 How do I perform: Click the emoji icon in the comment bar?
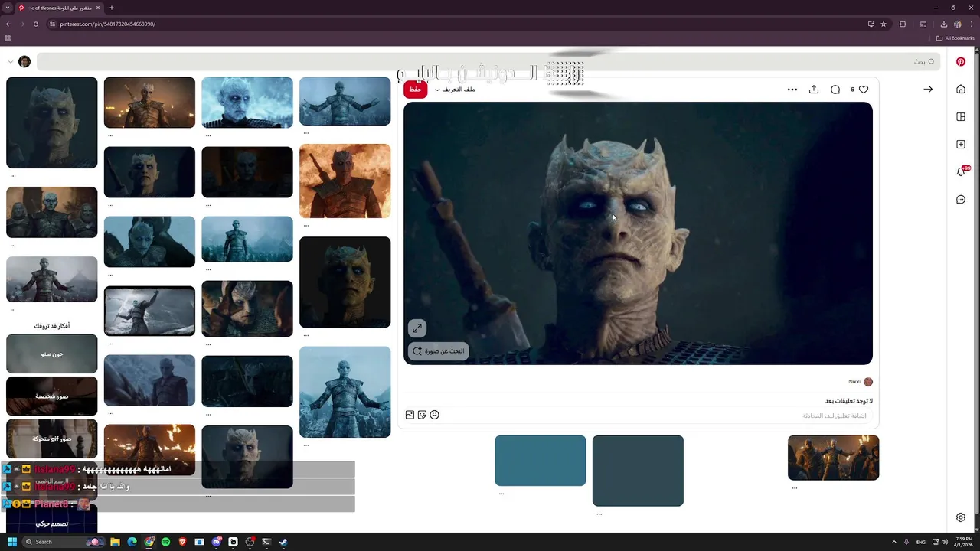(434, 415)
